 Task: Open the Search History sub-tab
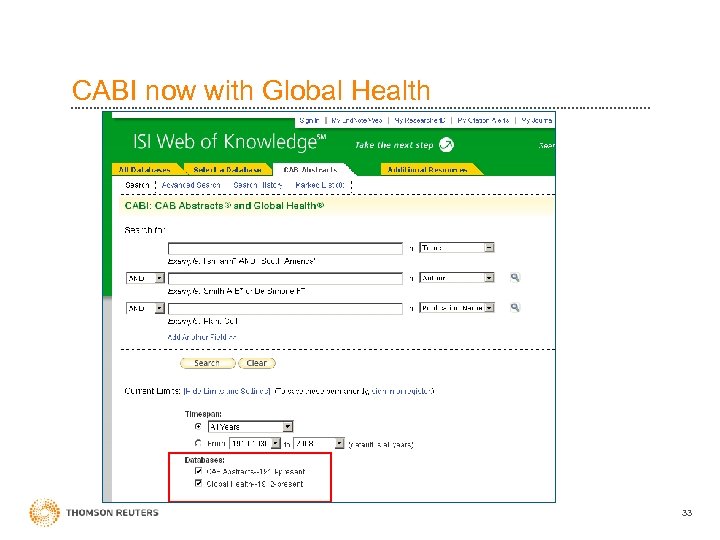tap(258, 185)
